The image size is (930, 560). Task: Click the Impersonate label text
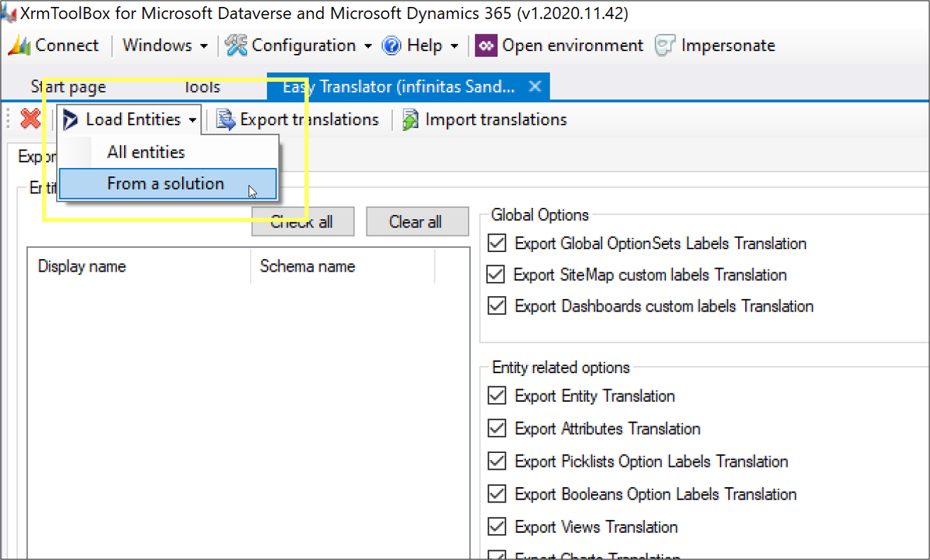[x=728, y=45]
